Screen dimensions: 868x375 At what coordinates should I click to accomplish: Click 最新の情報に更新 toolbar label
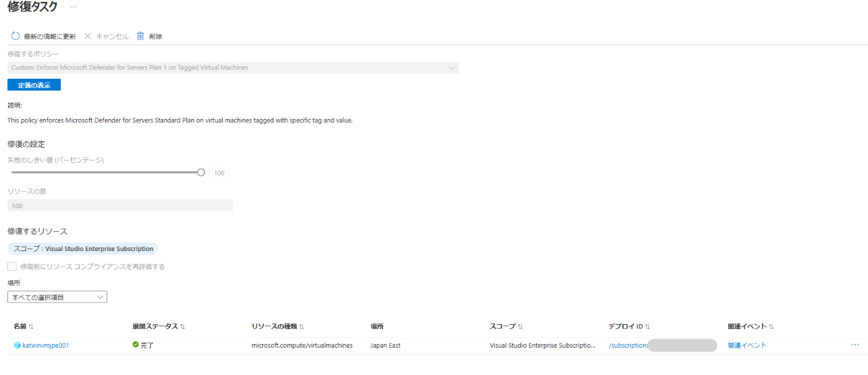pos(50,37)
